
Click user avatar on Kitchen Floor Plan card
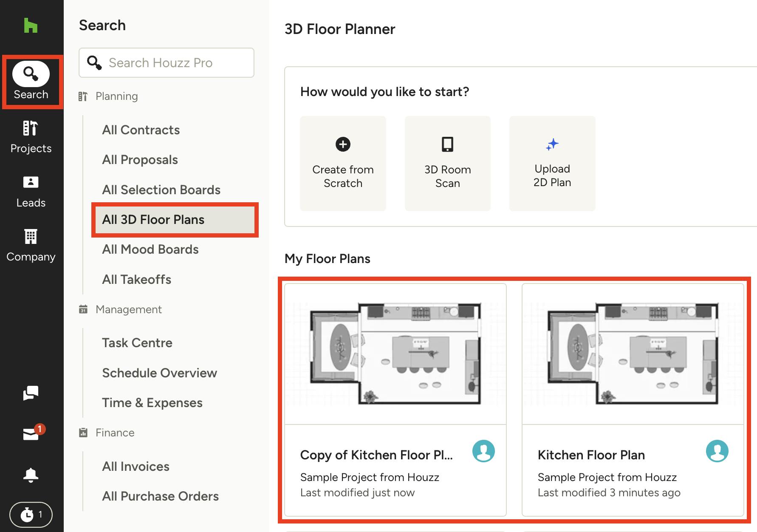coord(717,451)
